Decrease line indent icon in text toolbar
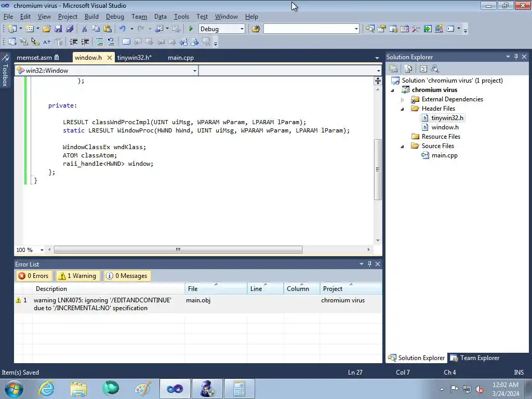The image size is (532, 399). 73,42
